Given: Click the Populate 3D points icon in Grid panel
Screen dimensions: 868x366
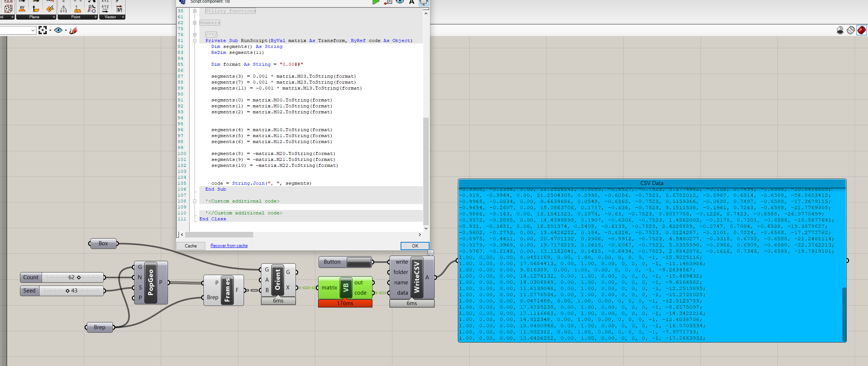Looking at the screenshot, I should [9, 9].
